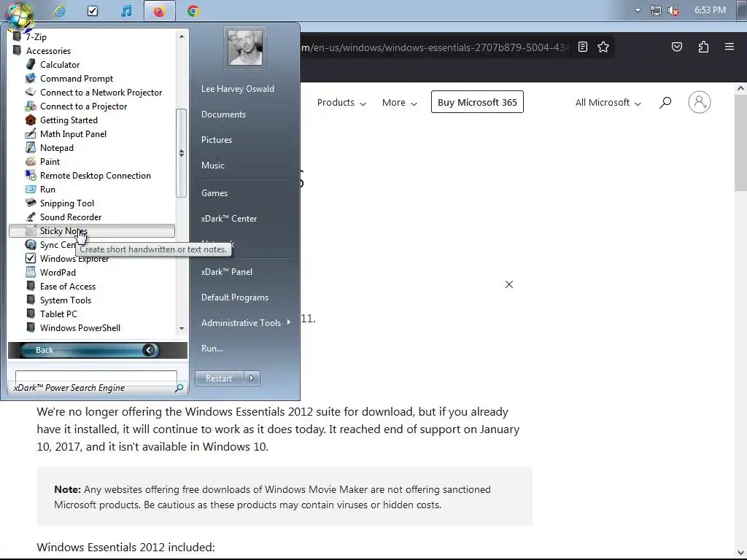This screenshot has height=560, width=747.
Task: Open Documents from the Start menu
Action: pyautogui.click(x=223, y=114)
